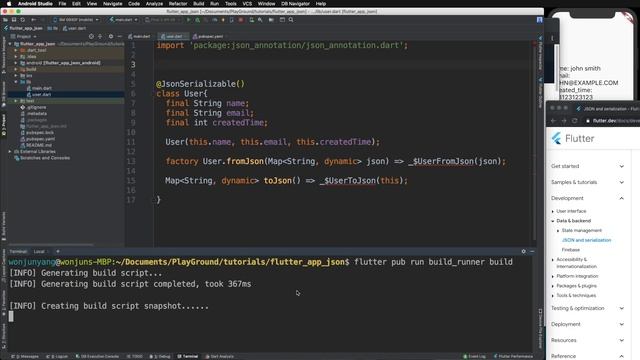Screen dimensions: 640x360
Task: Expand External Libraries in project tree
Action: [11, 151]
